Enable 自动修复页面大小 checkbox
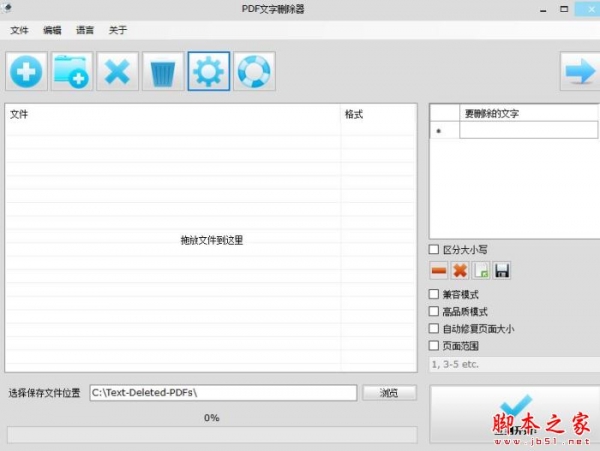The image size is (600, 451). pyautogui.click(x=434, y=329)
